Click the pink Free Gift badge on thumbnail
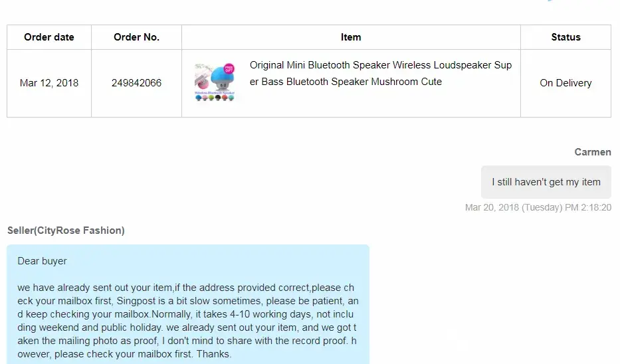620x364 pixels. pyautogui.click(x=228, y=70)
